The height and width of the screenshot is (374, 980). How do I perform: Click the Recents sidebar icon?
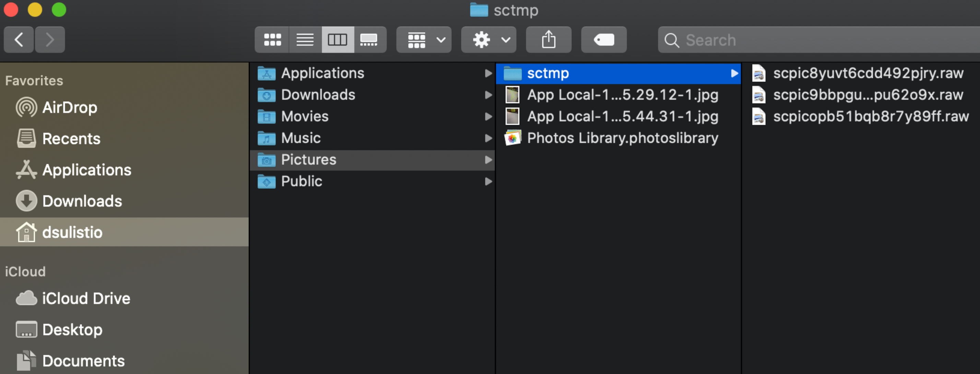pyautogui.click(x=26, y=138)
